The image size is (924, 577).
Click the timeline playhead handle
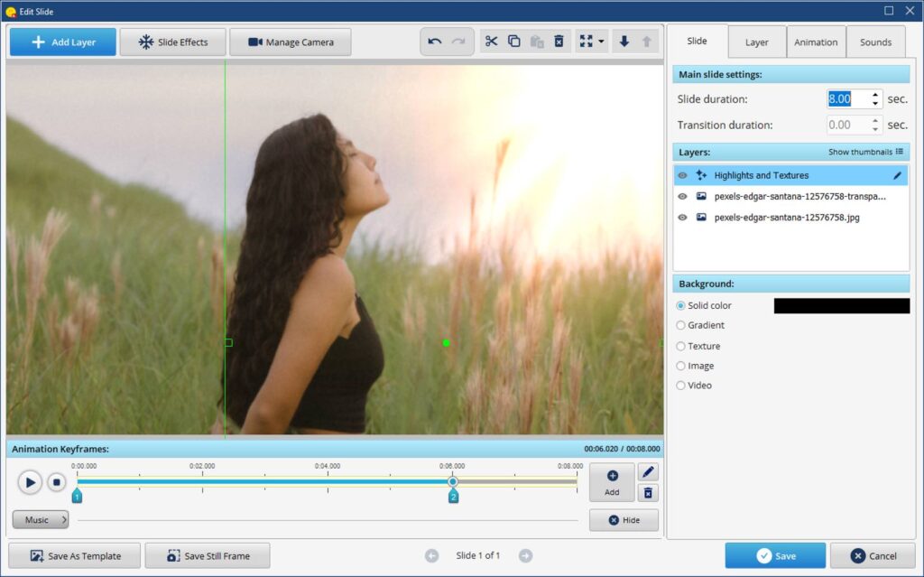pyautogui.click(x=453, y=481)
